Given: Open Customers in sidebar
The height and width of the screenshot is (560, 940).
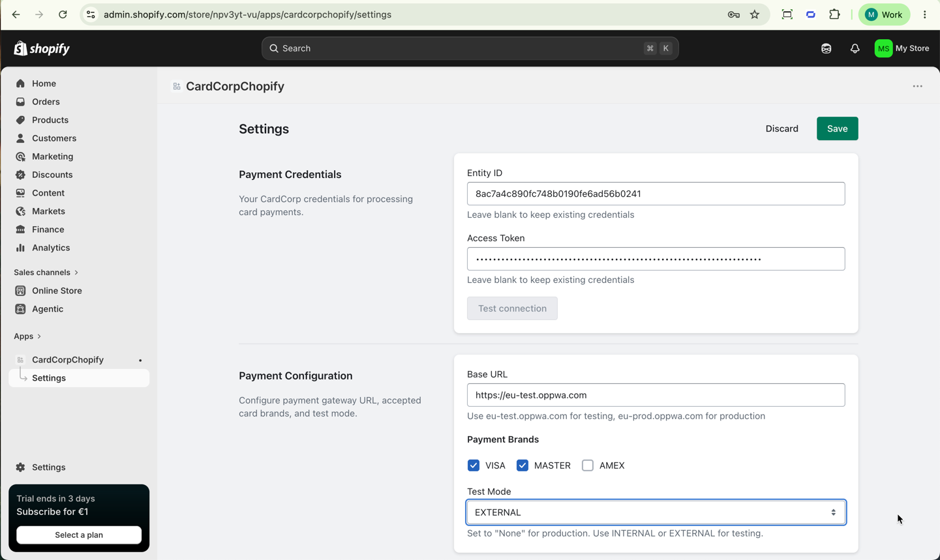Looking at the screenshot, I should (x=79, y=138).
